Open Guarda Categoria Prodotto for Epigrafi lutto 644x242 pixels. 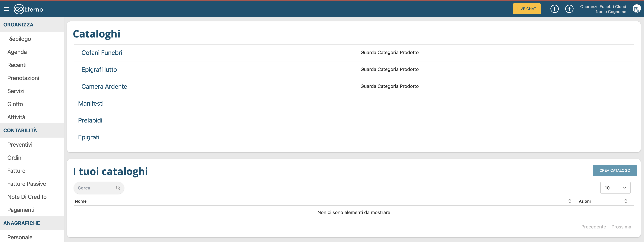(x=389, y=69)
